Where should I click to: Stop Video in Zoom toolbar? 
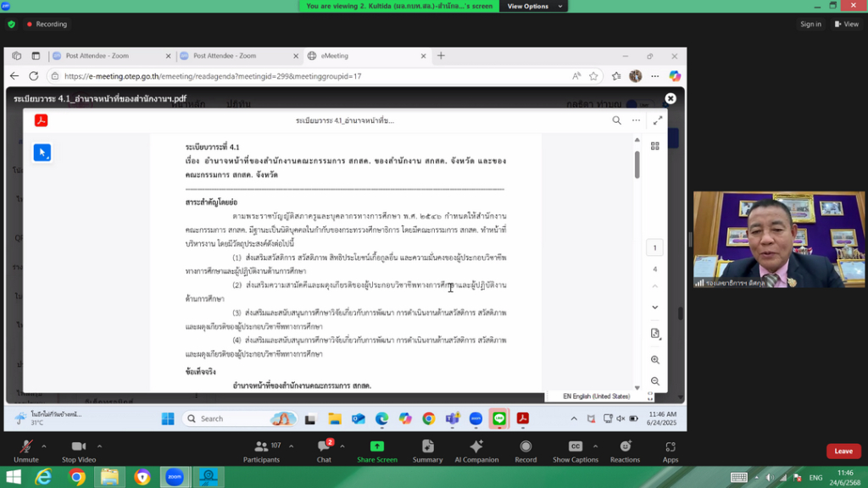point(79,451)
